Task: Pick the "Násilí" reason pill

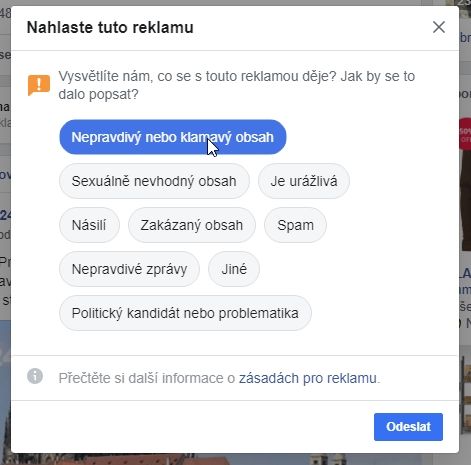Action: pyautogui.click(x=89, y=225)
